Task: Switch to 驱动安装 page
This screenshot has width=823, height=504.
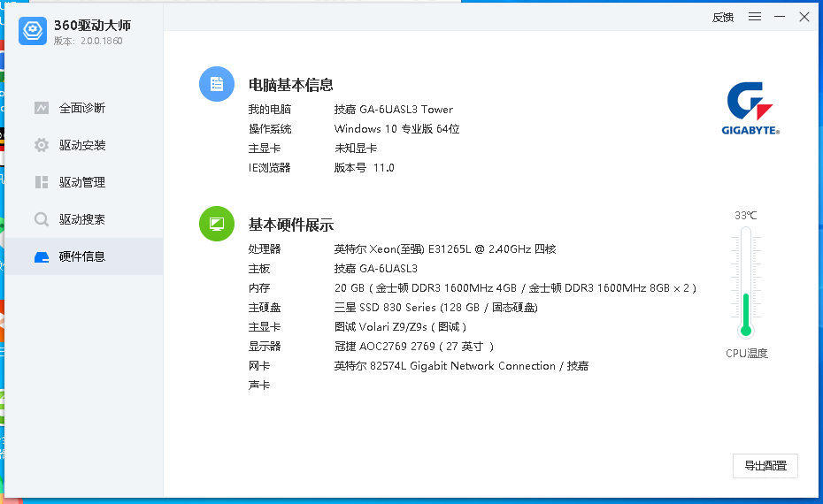Action: (82, 145)
